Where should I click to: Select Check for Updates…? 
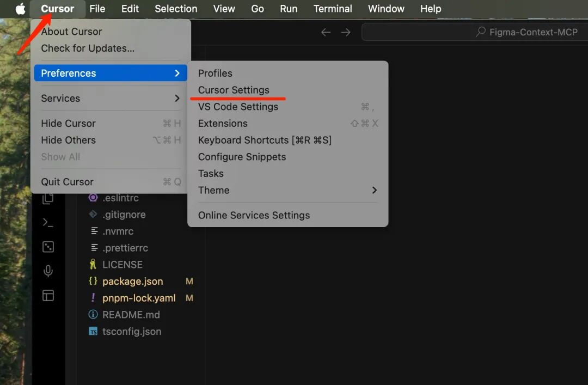click(x=111, y=48)
